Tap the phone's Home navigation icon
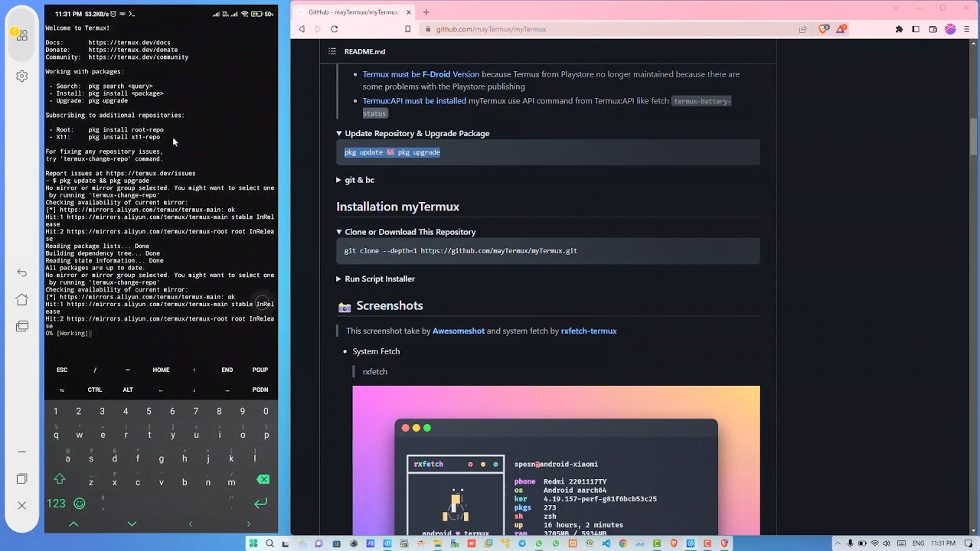The image size is (980, 551). [21, 298]
